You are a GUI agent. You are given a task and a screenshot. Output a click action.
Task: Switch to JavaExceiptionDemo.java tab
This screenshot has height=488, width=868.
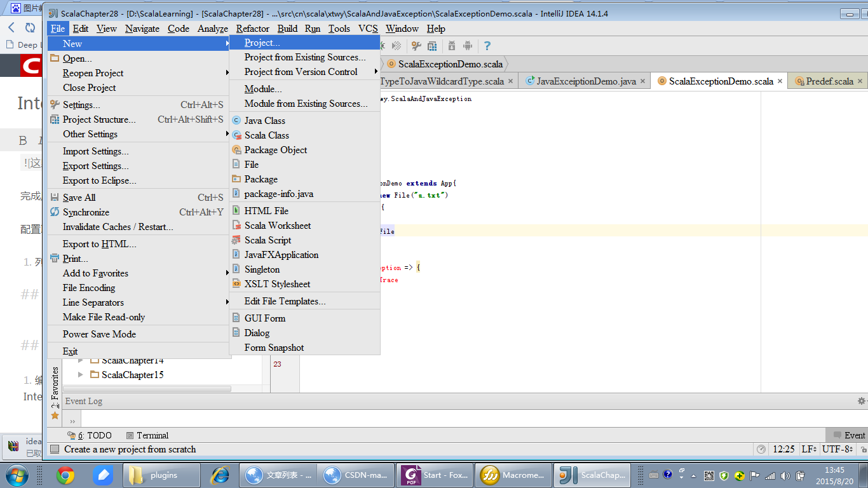pyautogui.click(x=585, y=81)
